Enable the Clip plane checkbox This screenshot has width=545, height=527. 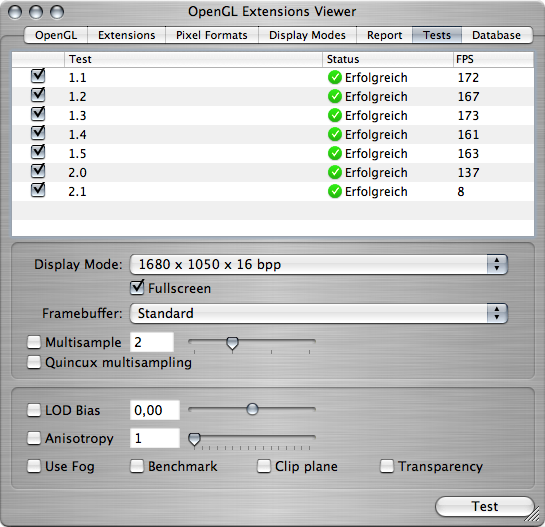click(x=264, y=466)
